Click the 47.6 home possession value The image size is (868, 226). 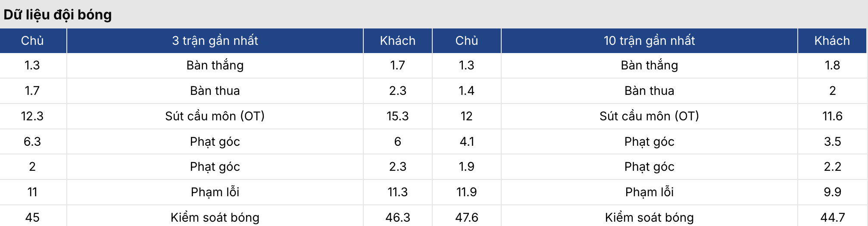[x=466, y=217]
